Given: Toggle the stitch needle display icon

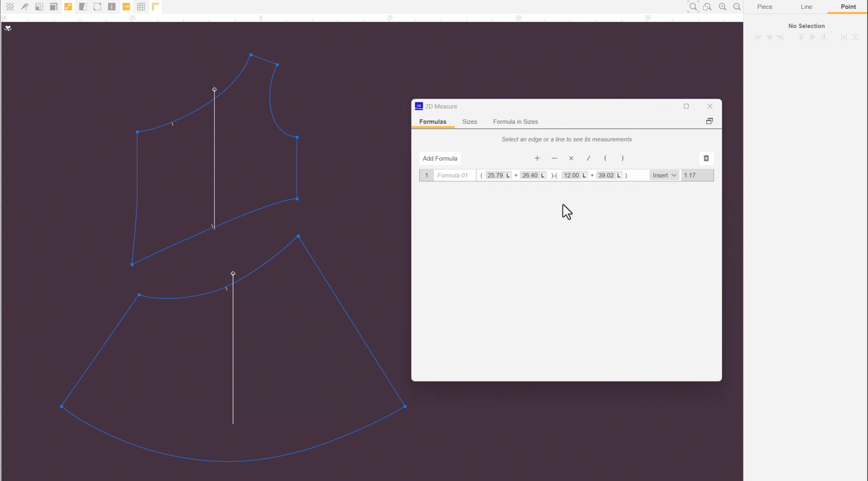Looking at the screenshot, I should tap(24, 7).
